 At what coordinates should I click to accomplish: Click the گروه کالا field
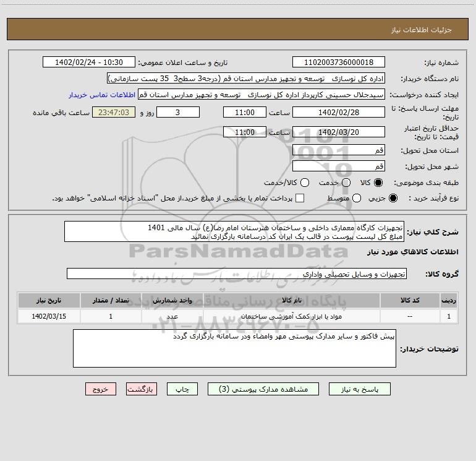[237, 274]
